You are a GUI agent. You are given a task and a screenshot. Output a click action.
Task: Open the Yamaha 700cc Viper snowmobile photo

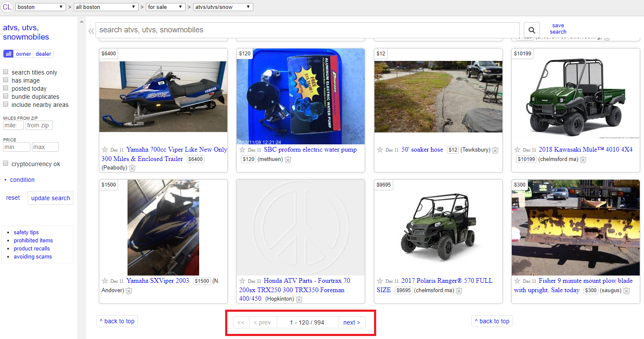coord(163,96)
